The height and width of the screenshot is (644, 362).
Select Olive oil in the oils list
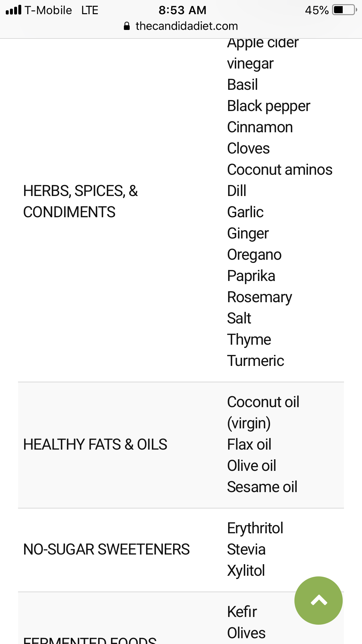coord(252,466)
